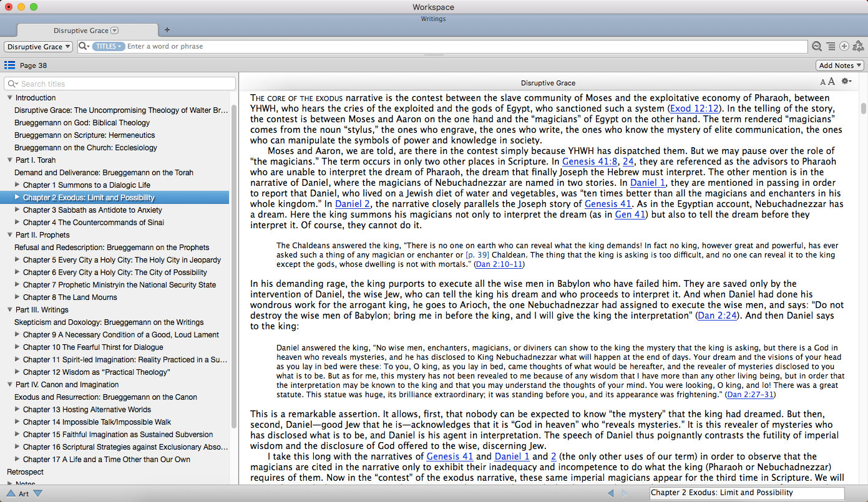Image resolution: width=868 pixels, height=502 pixels.
Task: Click the recycle arrows icon
Action: click(x=858, y=47)
